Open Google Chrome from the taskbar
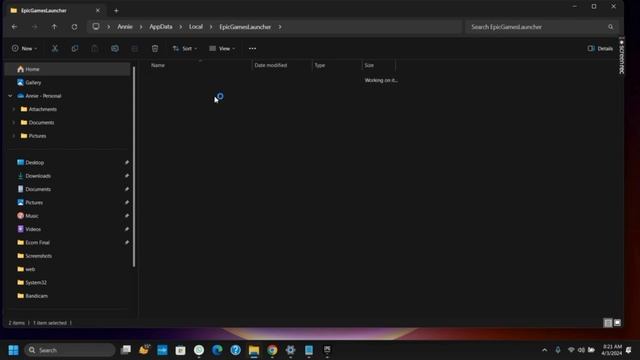The width and height of the screenshot is (640, 360). click(x=272, y=350)
